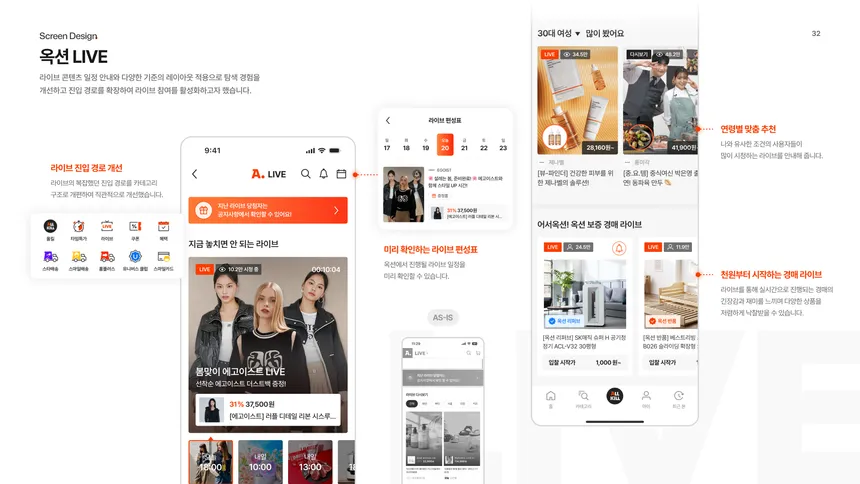Select the 18:00 upcoming live thumbnail
Screen dimensions: 860x484
211,462
